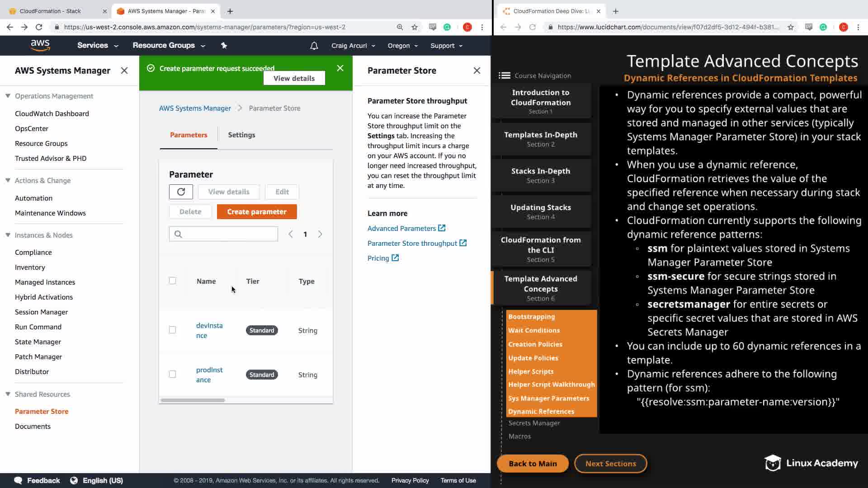Open the AWS notifications bell
868x488 pixels.
[x=314, y=46]
